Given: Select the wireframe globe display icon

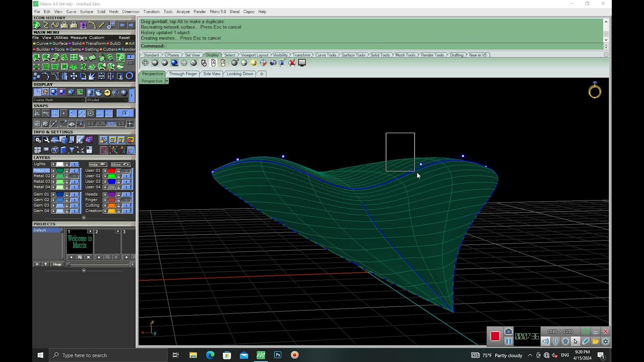Looking at the screenshot, I should [145, 63].
